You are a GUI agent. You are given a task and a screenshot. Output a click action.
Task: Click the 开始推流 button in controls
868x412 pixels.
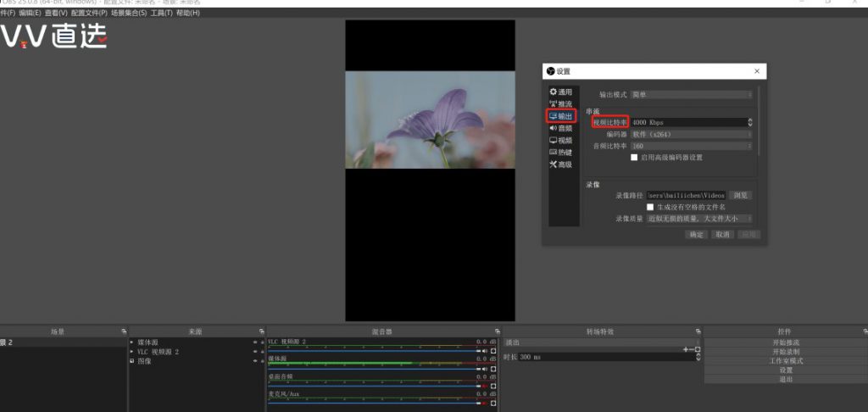click(x=785, y=342)
